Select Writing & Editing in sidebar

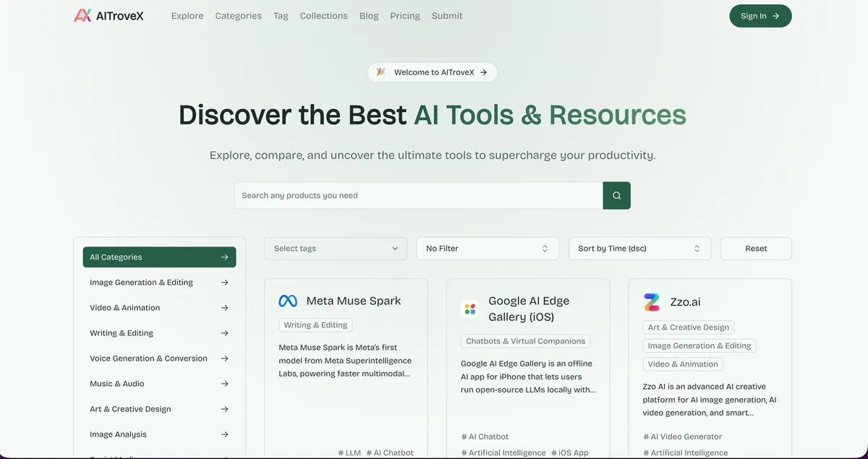pos(159,333)
